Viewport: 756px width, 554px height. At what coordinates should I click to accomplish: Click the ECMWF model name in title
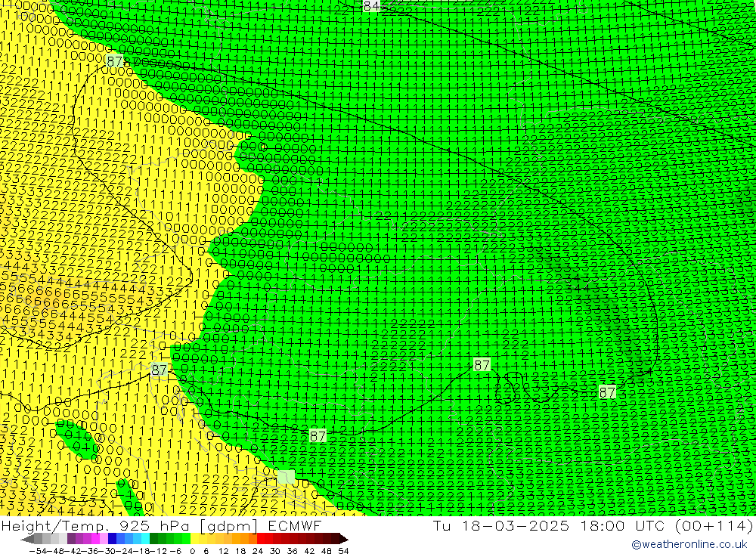[x=294, y=526]
